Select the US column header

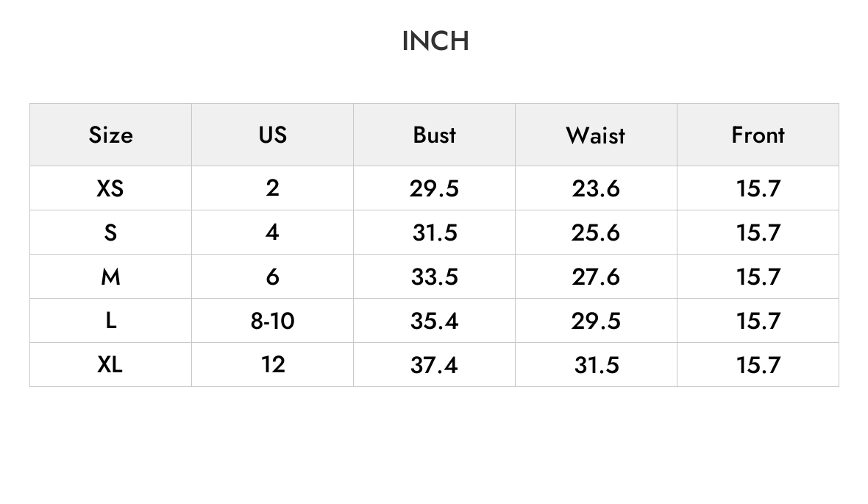pos(272,135)
